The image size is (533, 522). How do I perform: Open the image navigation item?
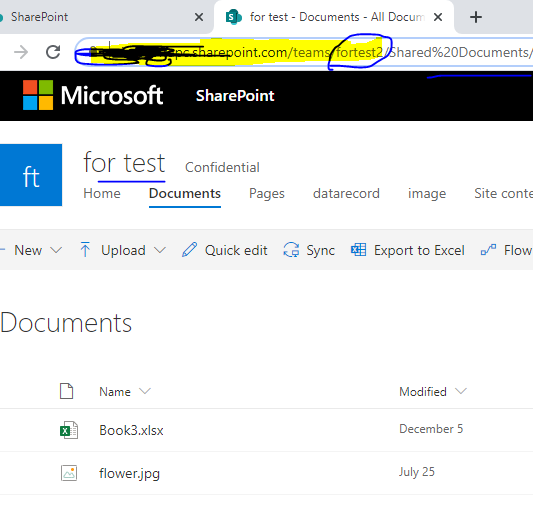427,193
